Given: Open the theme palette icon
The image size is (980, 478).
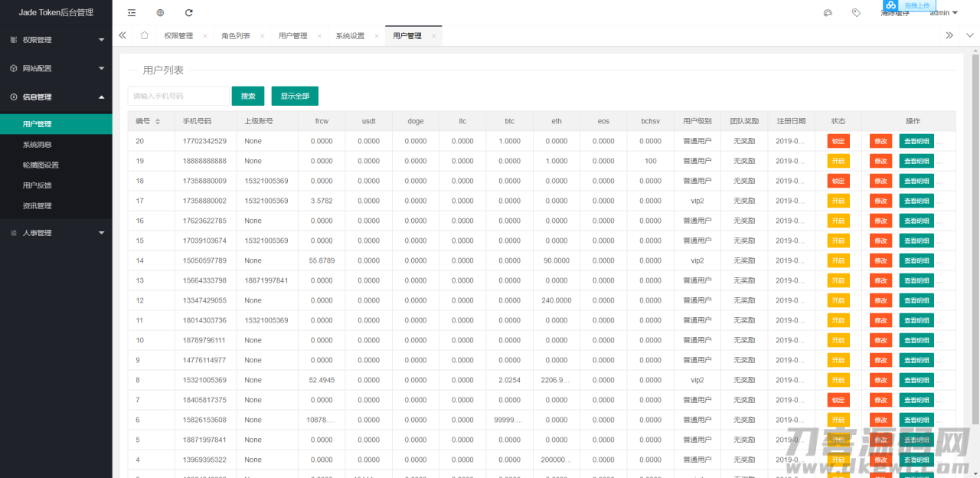Looking at the screenshot, I should tap(828, 12).
